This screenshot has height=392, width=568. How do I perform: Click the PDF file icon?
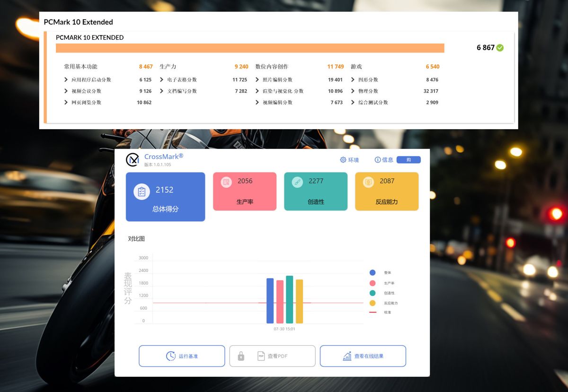coord(261,356)
